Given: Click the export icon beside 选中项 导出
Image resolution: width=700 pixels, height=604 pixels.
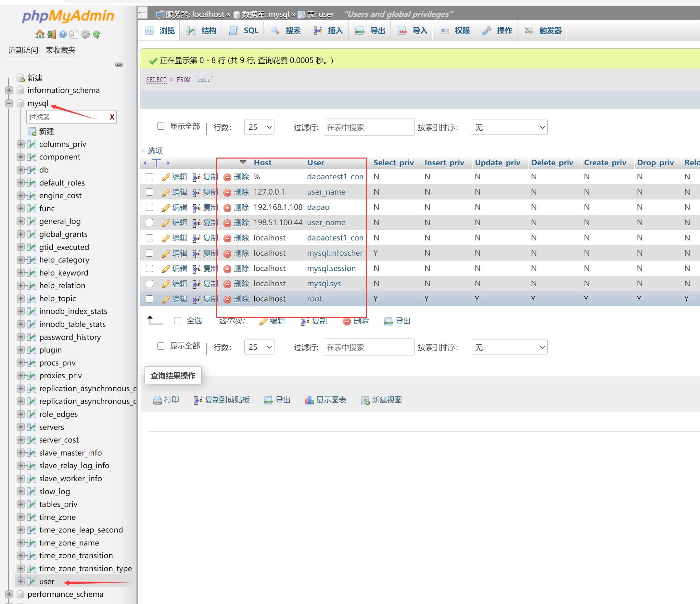Looking at the screenshot, I should (x=388, y=321).
